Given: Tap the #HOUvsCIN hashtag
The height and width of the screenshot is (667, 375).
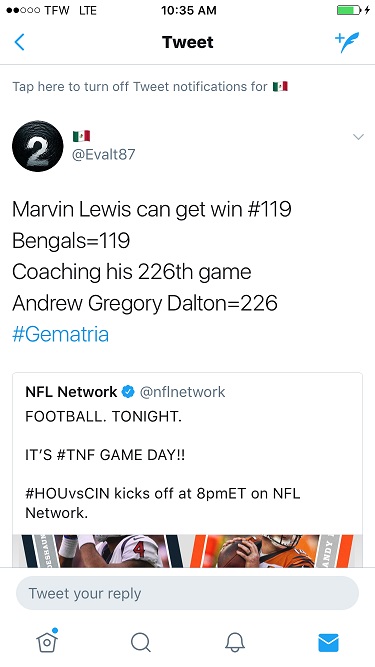Looking at the screenshot, I should pos(68,494).
